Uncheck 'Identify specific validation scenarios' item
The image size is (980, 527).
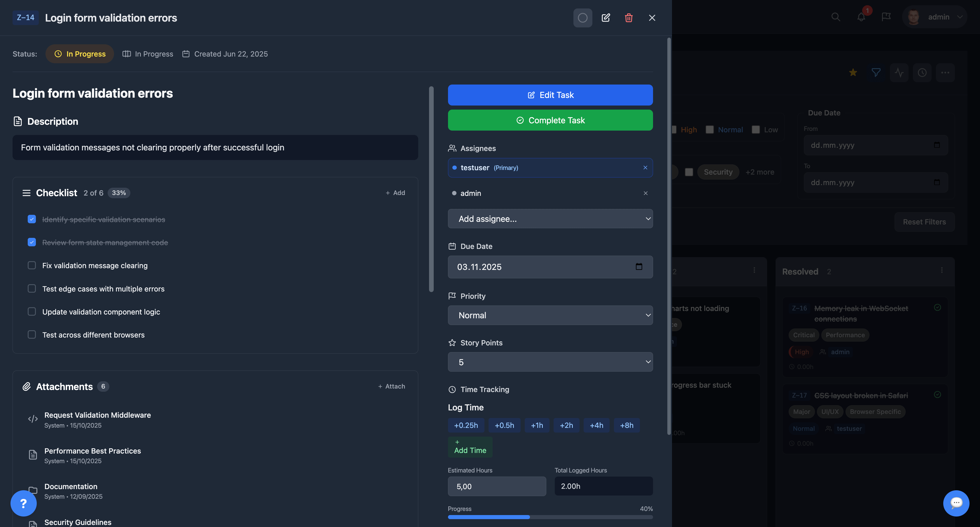(x=32, y=219)
